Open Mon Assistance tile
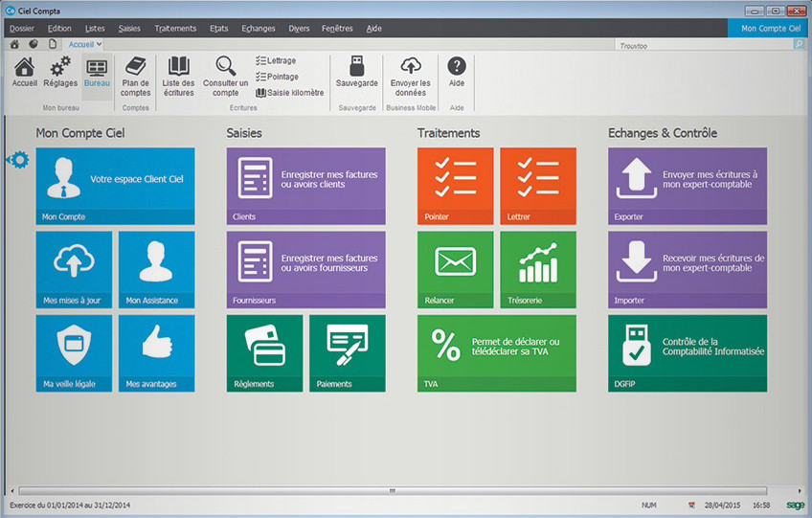This screenshot has width=812, height=518. pyautogui.click(x=156, y=269)
